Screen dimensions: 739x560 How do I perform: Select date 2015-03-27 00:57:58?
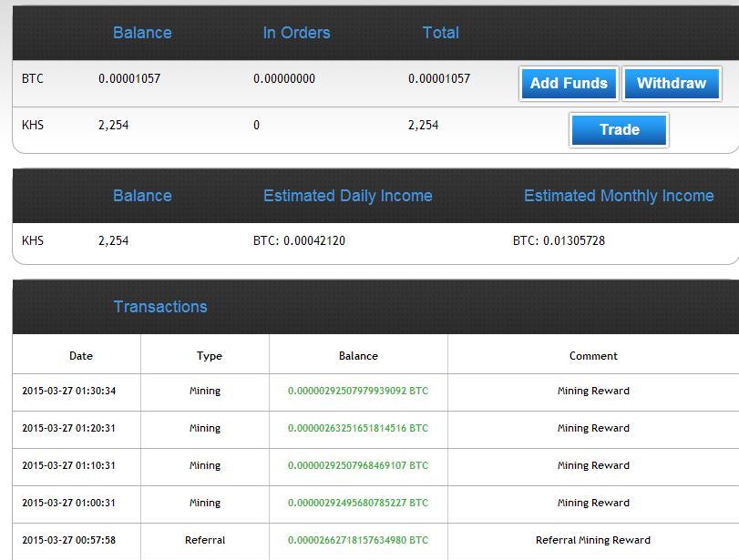pos(69,540)
